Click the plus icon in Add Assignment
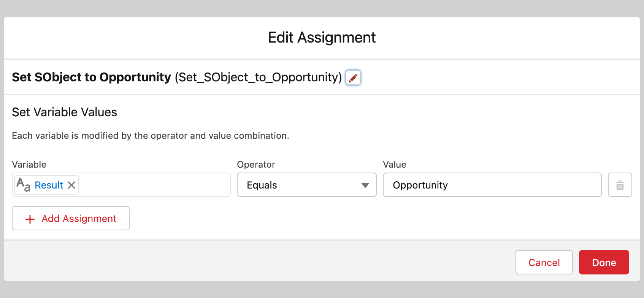Viewport: 644px width, 298px height. (x=30, y=219)
